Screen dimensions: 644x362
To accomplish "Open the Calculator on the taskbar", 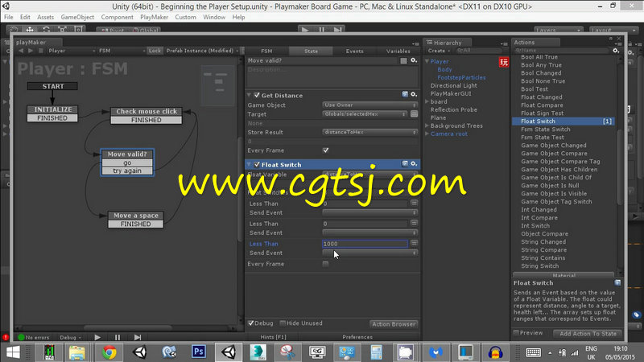I will pos(376,352).
